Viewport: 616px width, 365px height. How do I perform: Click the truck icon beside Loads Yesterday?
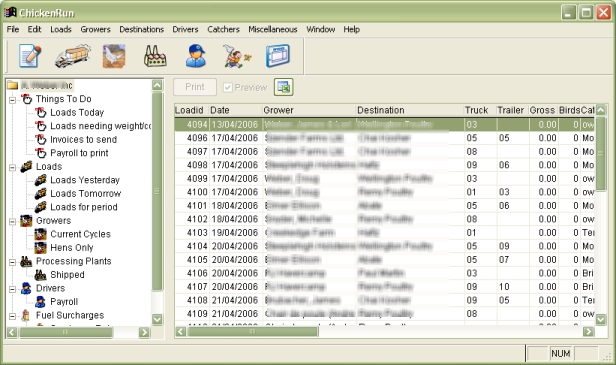click(x=40, y=180)
